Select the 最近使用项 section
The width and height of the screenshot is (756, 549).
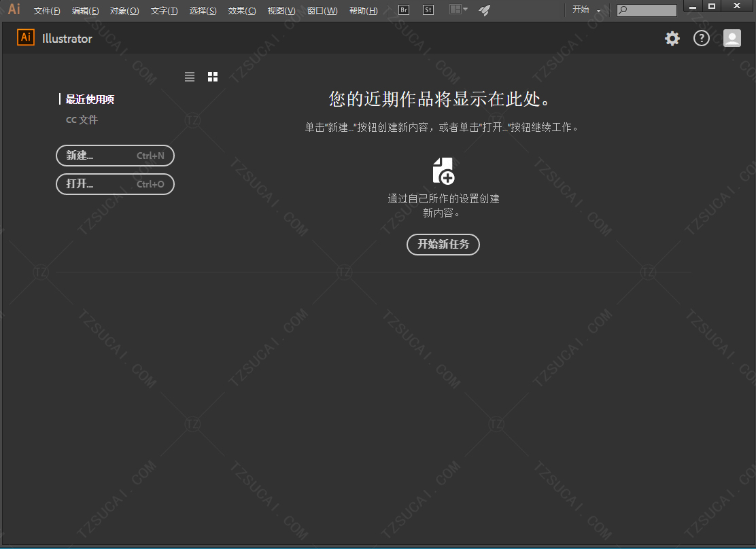pos(90,99)
